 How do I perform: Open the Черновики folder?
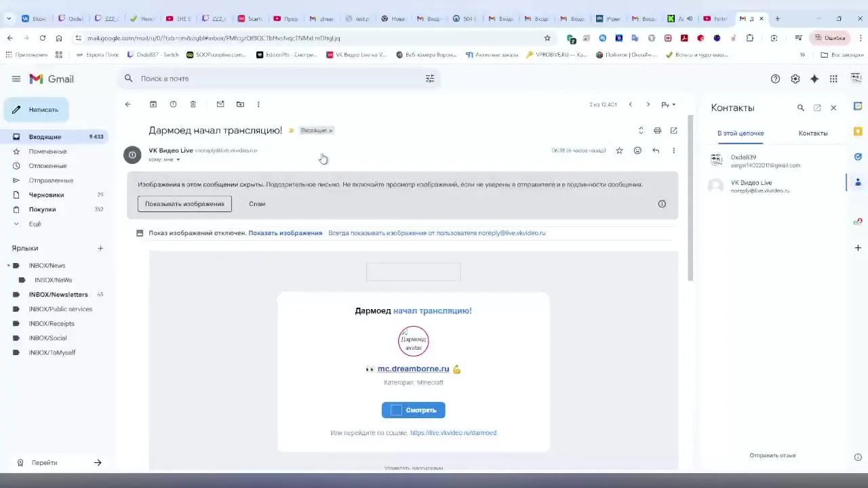coord(54,195)
